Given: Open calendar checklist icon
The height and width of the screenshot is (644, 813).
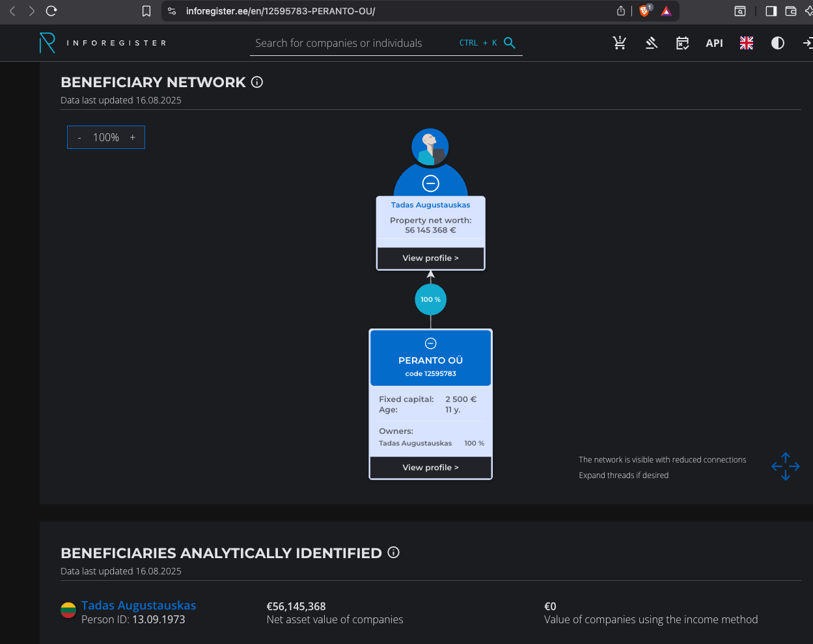Looking at the screenshot, I should (682, 43).
